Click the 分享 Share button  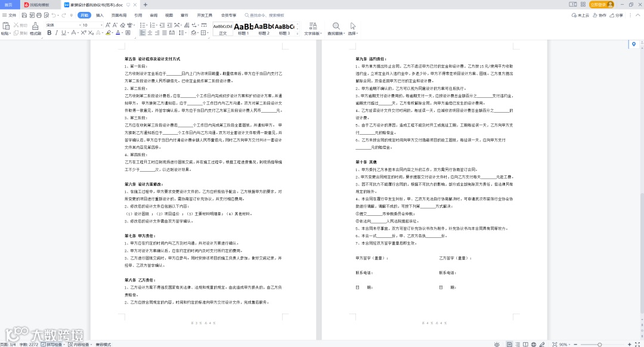[616, 15]
